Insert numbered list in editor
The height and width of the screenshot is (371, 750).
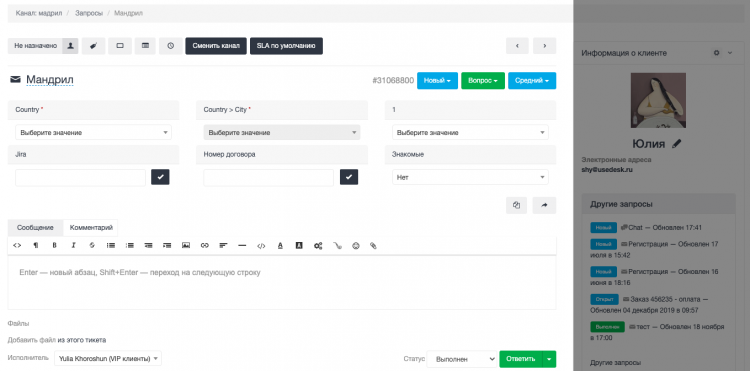pyautogui.click(x=130, y=245)
